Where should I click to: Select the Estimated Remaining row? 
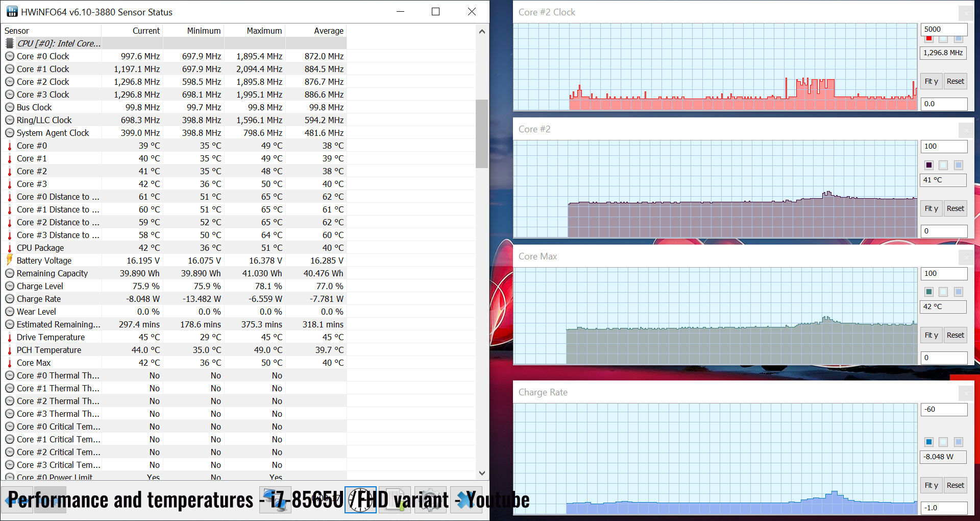[x=174, y=324]
